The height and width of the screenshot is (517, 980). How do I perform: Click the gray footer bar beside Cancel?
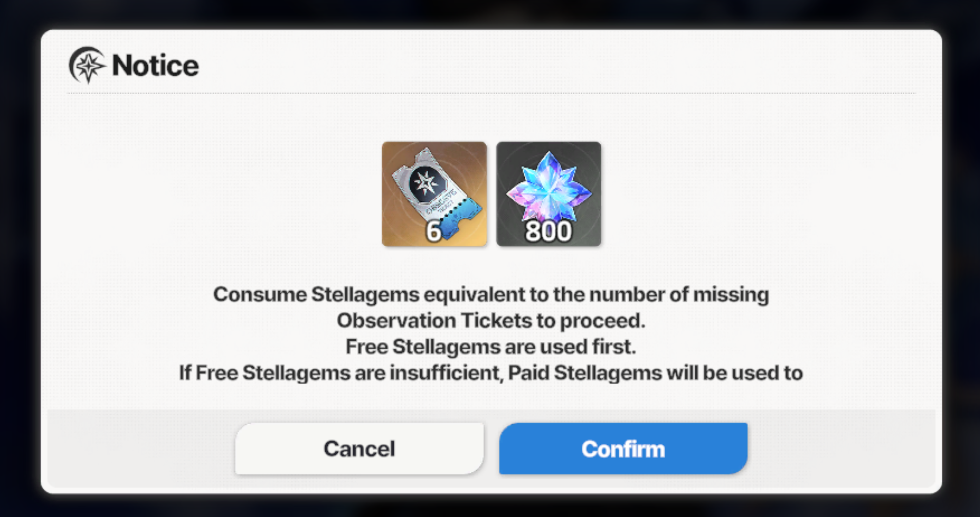[x=141, y=448]
